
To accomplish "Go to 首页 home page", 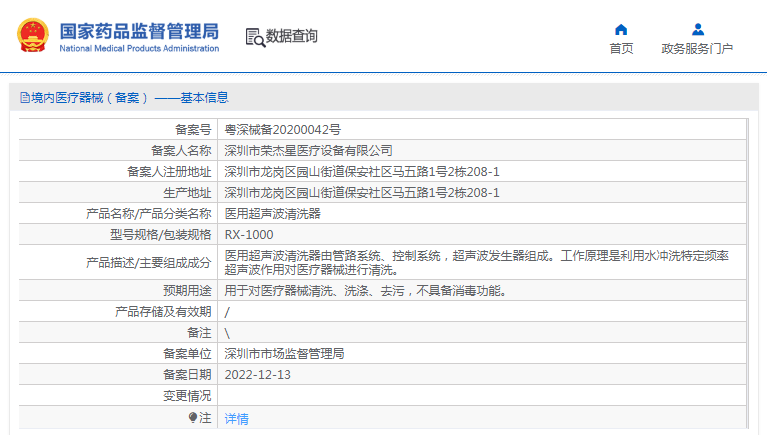I will pos(621,48).
